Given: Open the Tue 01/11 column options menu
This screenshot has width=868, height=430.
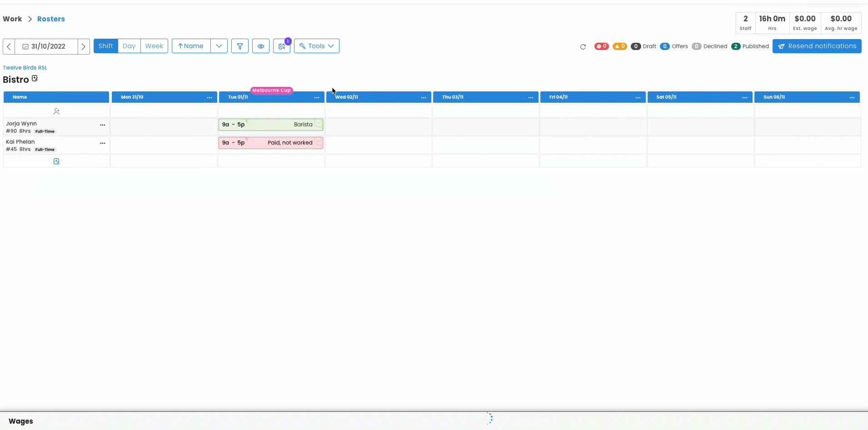Looking at the screenshot, I should (317, 97).
